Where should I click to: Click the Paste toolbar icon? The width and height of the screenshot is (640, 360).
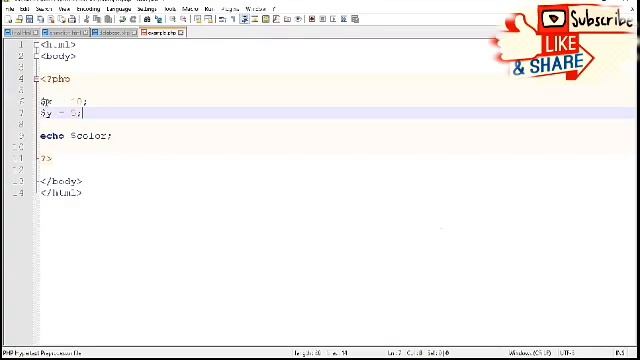(108, 19)
